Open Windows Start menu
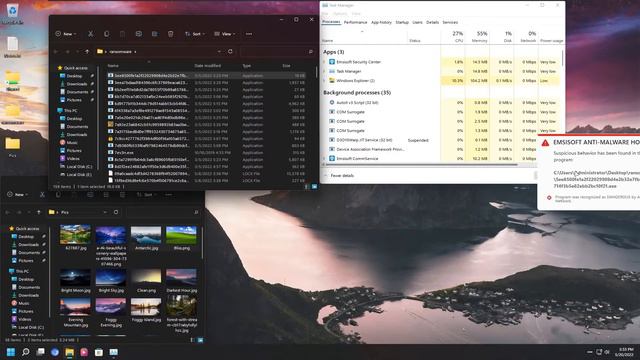640x360 pixels. [11, 352]
